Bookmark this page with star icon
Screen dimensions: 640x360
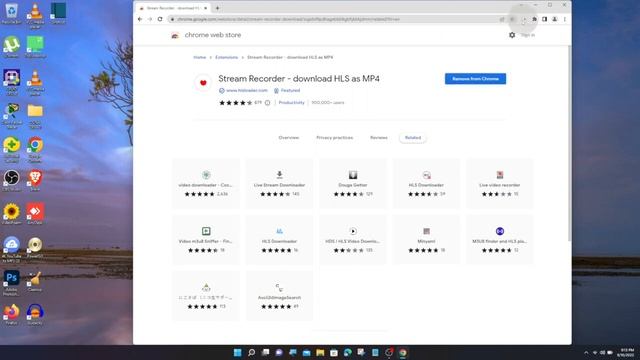(512, 19)
